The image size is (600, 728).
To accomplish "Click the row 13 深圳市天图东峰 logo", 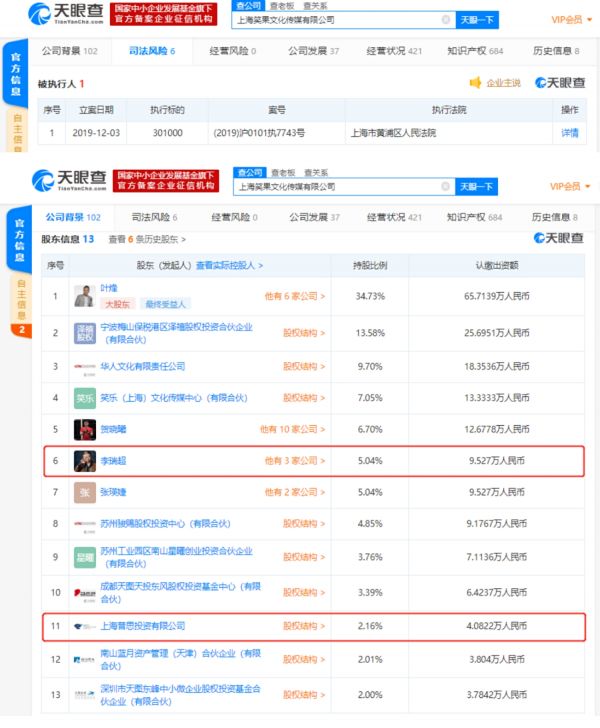I will pos(85,695).
